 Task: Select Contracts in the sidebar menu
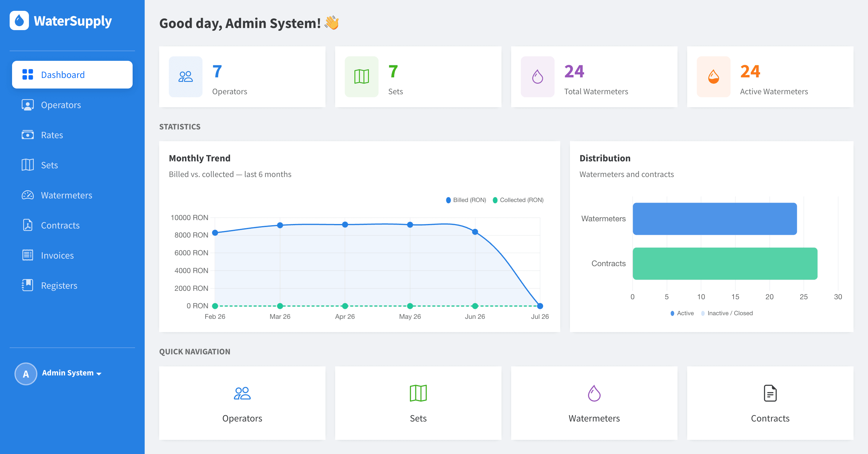[x=72, y=225]
